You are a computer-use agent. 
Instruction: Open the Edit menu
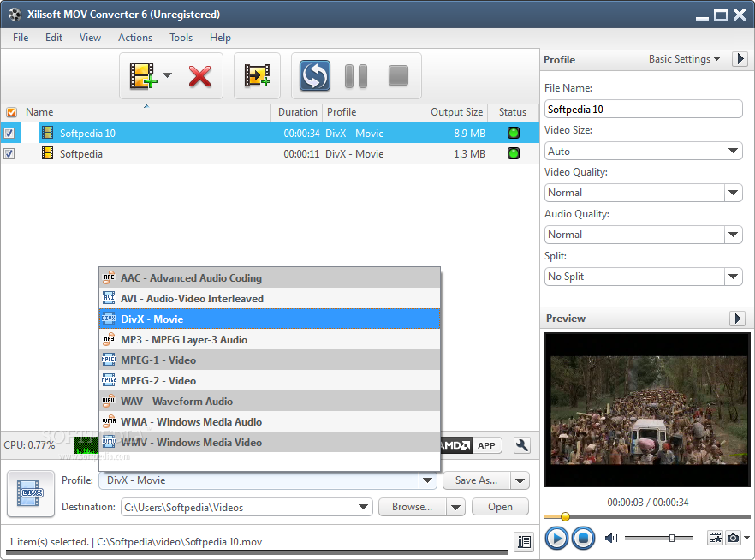pyautogui.click(x=53, y=38)
